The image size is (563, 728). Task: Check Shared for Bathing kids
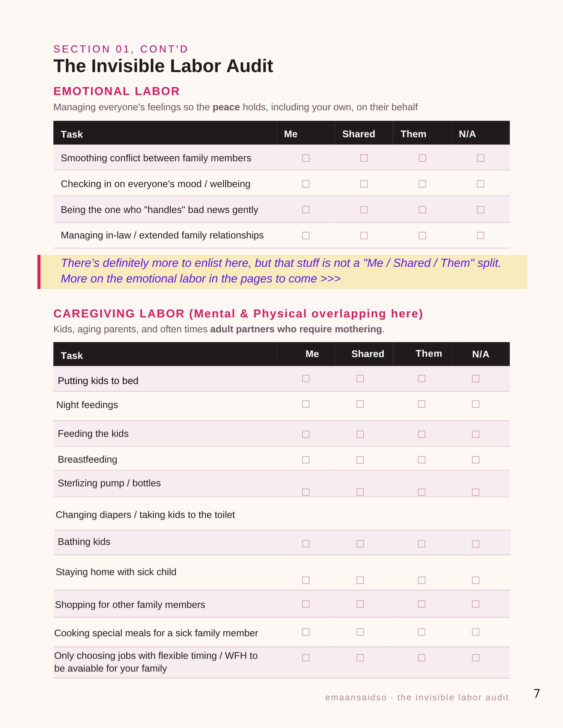click(360, 543)
